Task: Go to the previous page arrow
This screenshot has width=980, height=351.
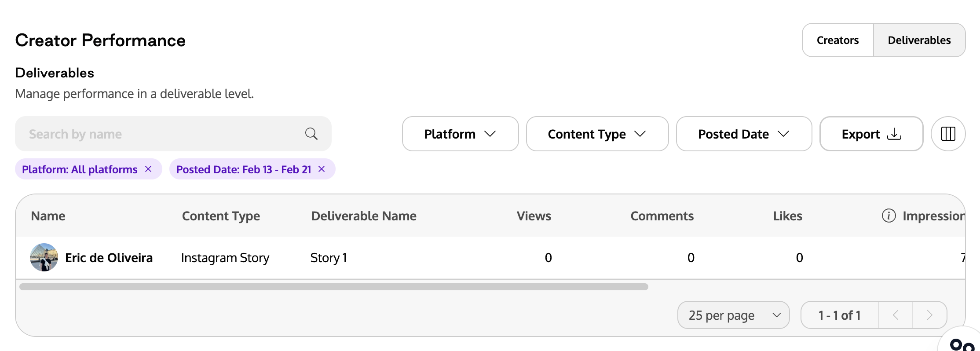Action: pyautogui.click(x=896, y=315)
